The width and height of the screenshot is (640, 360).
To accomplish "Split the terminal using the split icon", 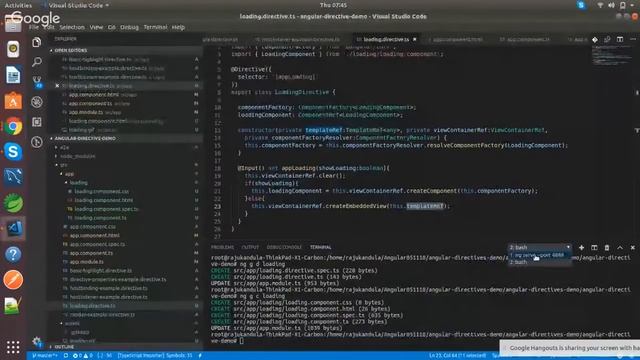I will click(594, 247).
